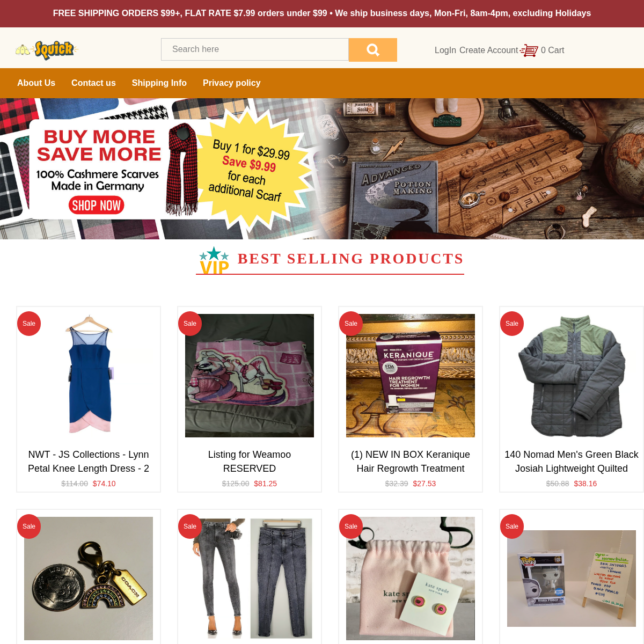Viewport: 644px width, 644px height.
Task: Open the Shipping Info page
Action: [x=159, y=83]
